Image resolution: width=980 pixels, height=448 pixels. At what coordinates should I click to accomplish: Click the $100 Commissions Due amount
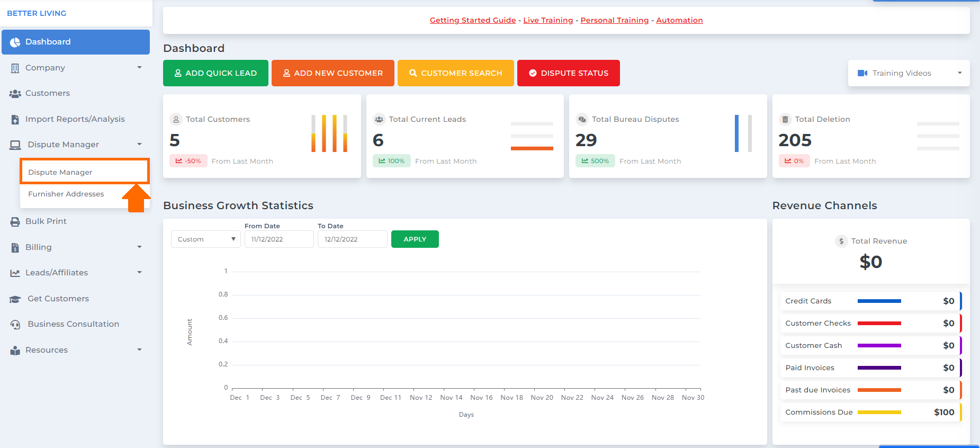point(944,412)
